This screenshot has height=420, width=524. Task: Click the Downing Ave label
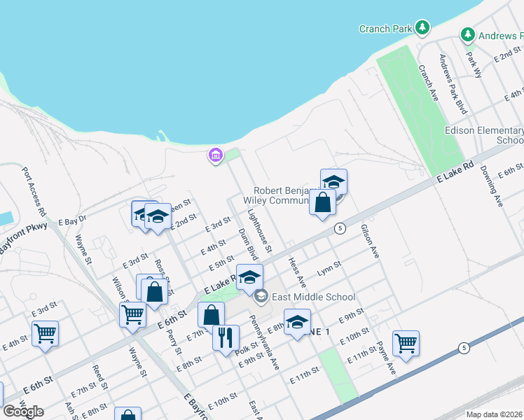492,186
